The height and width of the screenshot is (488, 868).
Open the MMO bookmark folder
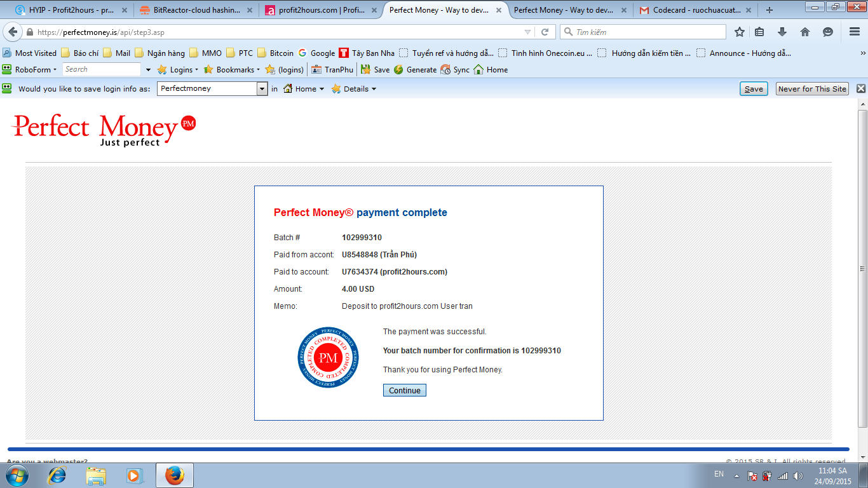tap(205, 53)
